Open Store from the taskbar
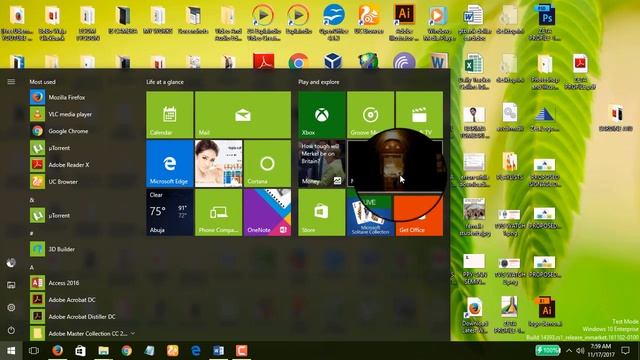 [80, 351]
